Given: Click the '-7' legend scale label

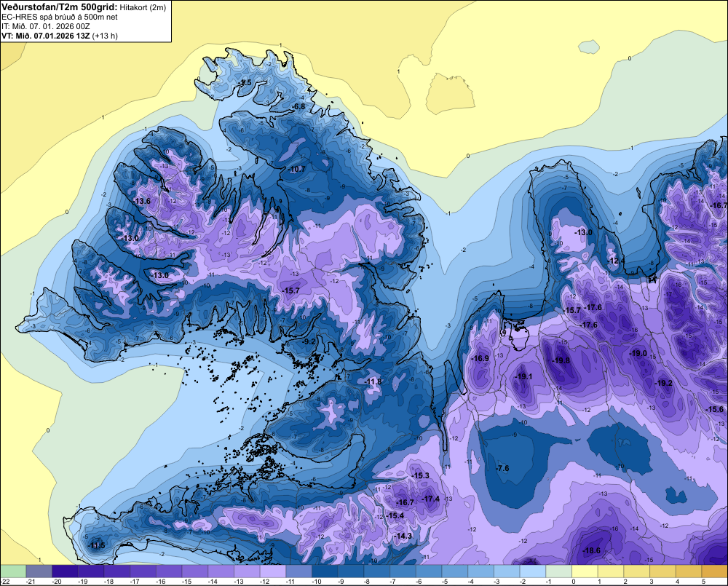Looking at the screenshot, I should 393,582.
